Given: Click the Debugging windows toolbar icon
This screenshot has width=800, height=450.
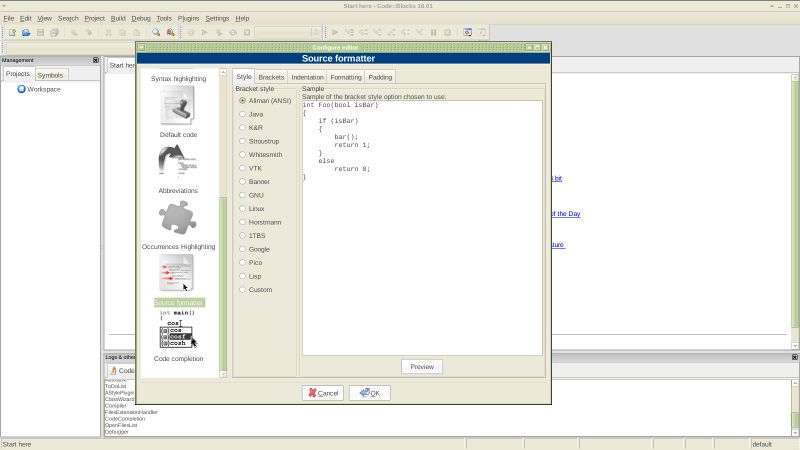Looking at the screenshot, I should [x=467, y=32].
